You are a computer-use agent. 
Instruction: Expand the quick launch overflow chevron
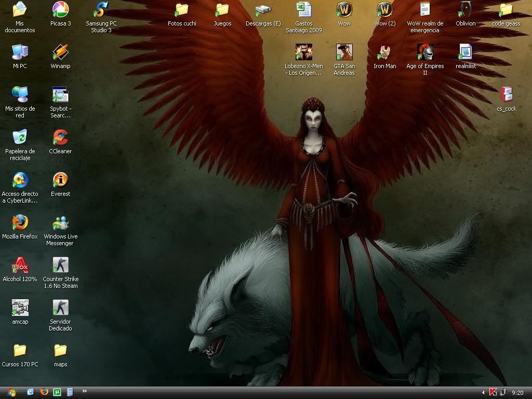tap(85, 391)
